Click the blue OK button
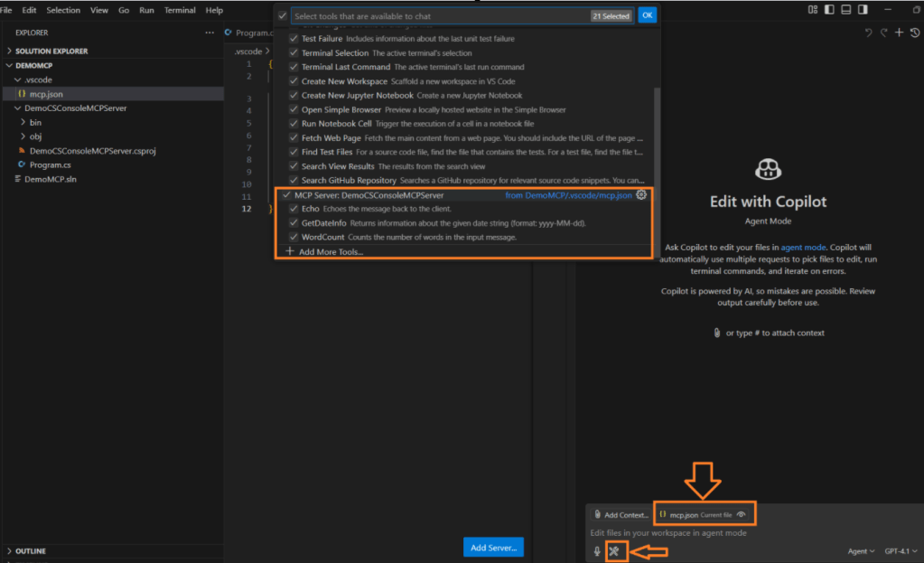This screenshot has width=924, height=563. [647, 15]
